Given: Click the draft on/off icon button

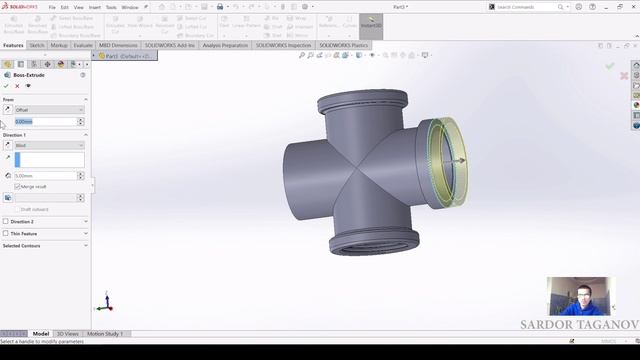Looking at the screenshot, I should pos(8,198).
